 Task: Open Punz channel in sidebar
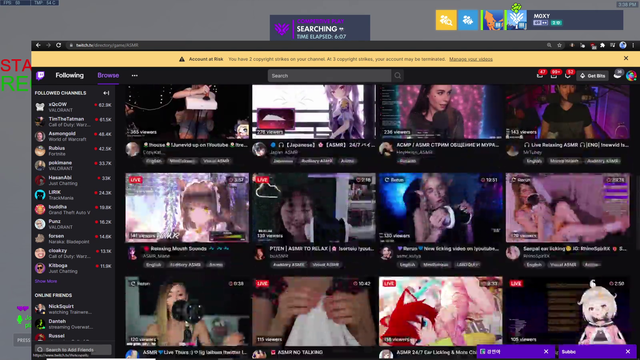click(73, 224)
